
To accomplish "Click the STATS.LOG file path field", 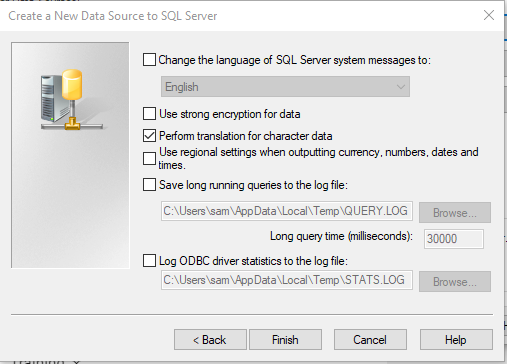I will [287, 280].
